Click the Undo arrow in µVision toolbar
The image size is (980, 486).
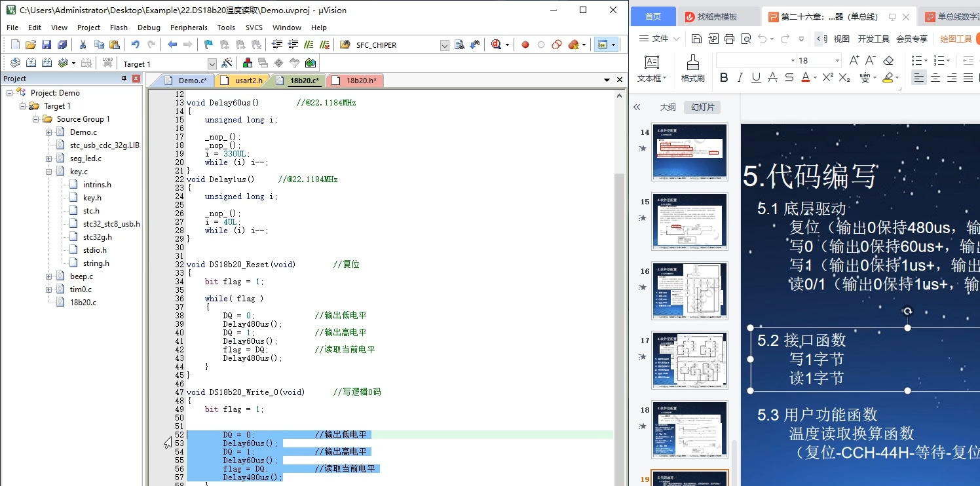(x=135, y=45)
